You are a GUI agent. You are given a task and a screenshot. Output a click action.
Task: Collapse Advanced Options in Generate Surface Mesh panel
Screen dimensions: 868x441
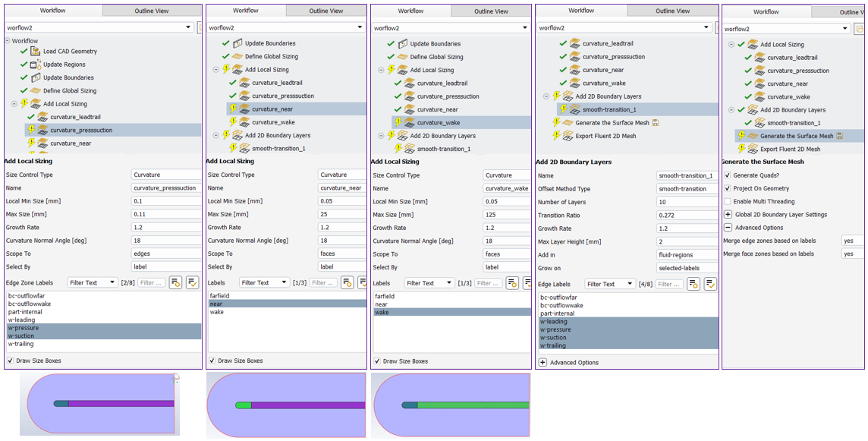pos(728,228)
